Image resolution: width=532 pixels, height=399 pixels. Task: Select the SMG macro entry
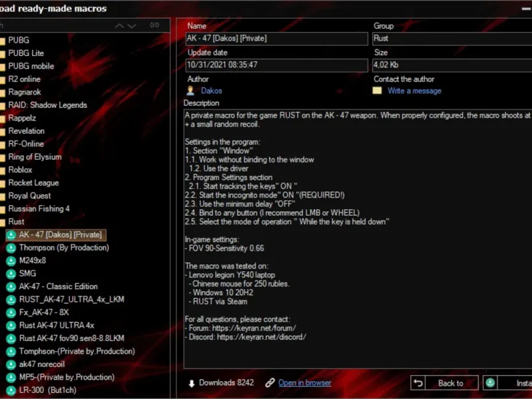click(27, 274)
